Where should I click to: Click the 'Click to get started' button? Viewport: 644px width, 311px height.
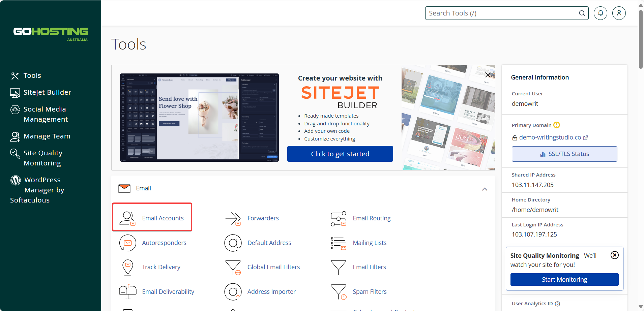340,154
